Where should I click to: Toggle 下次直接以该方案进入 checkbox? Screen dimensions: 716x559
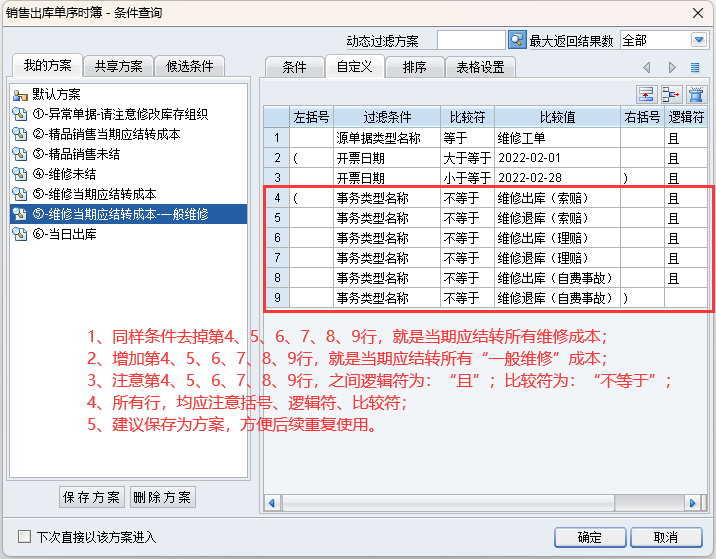click(25, 537)
